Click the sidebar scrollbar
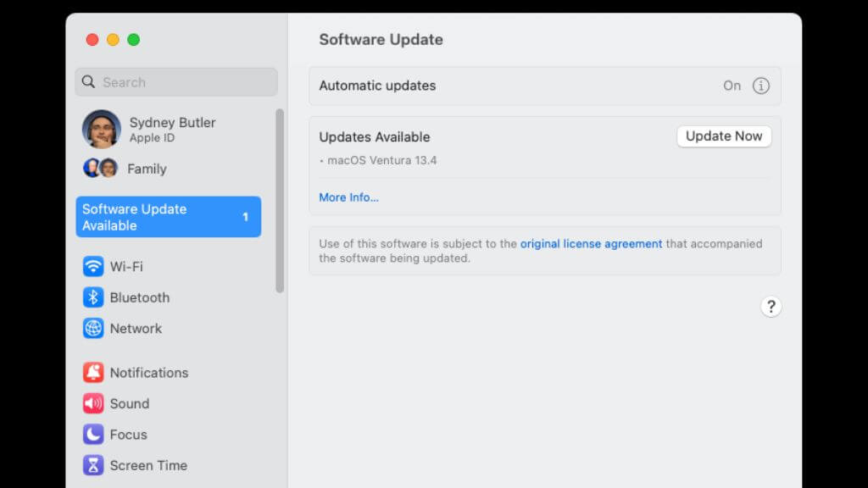This screenshot has height=488, width=868. (x=280, y=200)
